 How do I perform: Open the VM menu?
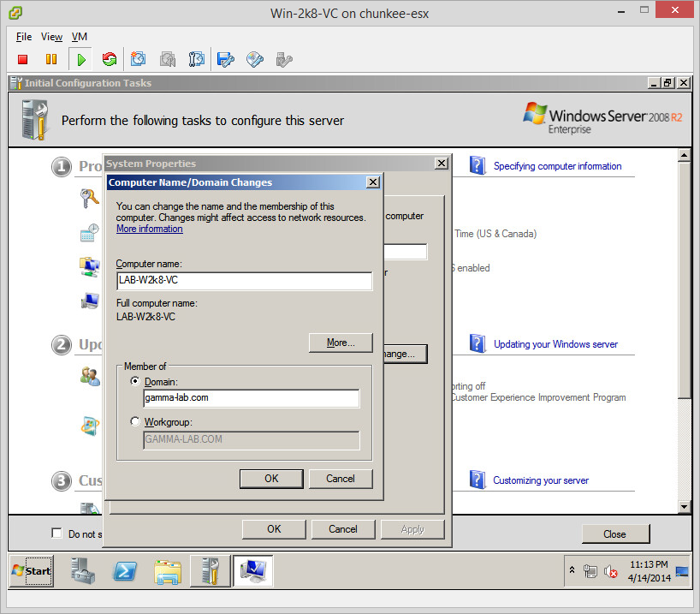tap(80, 37)
